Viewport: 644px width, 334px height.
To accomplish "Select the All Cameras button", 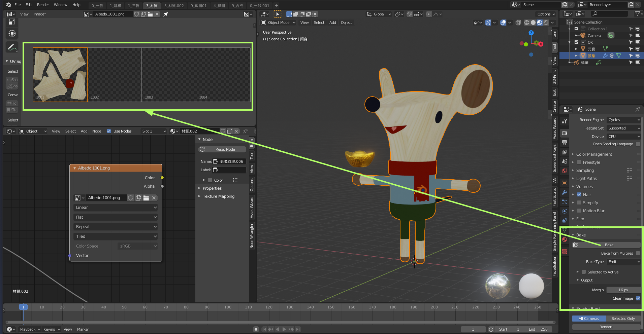I will 589,319.
